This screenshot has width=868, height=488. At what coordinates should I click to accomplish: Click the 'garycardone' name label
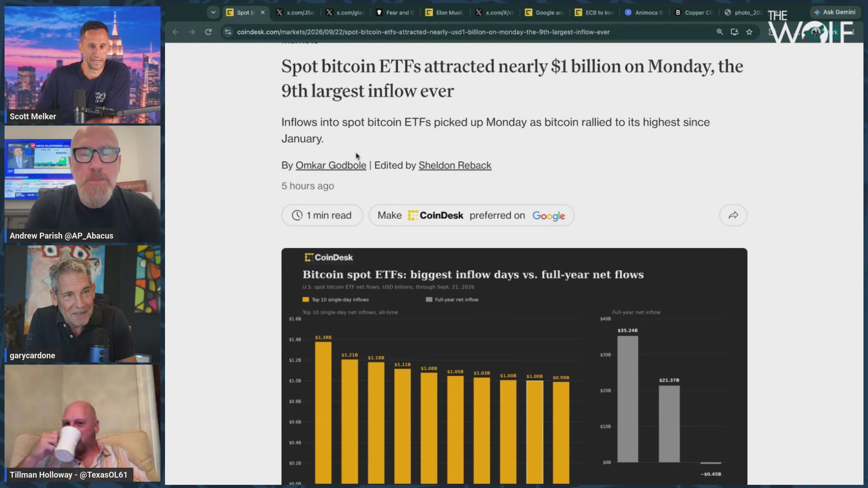33,356
